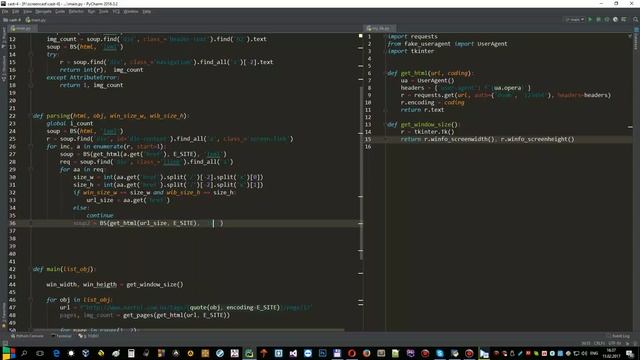
Task: Open Visual Studio from the taskbar
Action: click(293, 353)
